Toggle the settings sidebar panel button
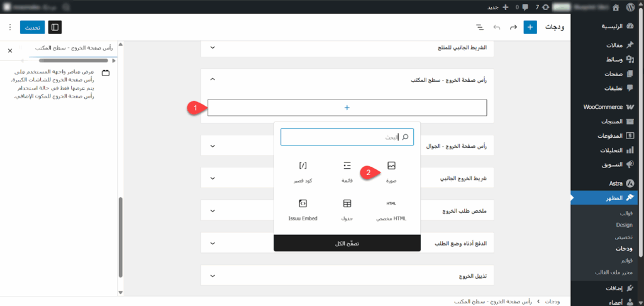Viewport: 644px width, 306px height. [x=55, y=28]
